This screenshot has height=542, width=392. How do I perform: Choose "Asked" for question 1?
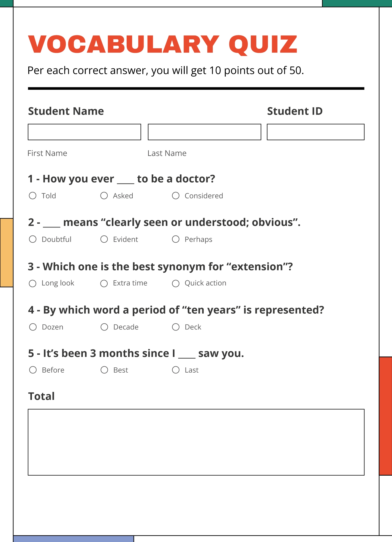(x=104, y=196)
